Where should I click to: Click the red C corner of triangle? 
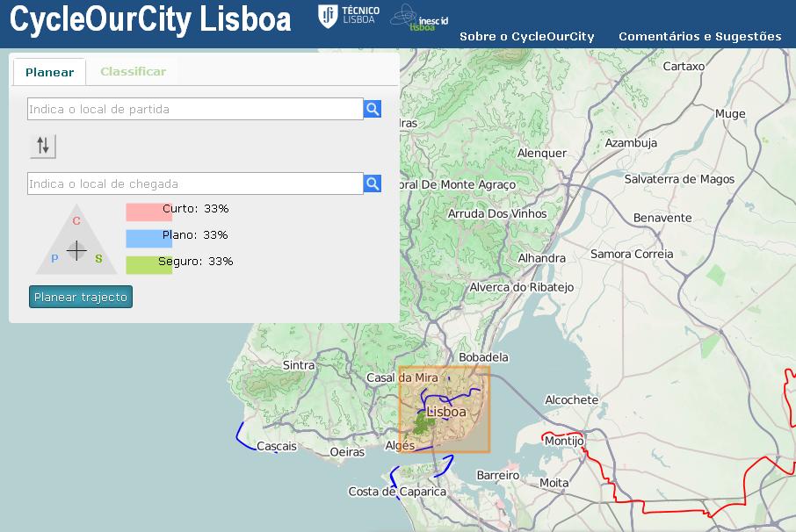click(76, 221)
